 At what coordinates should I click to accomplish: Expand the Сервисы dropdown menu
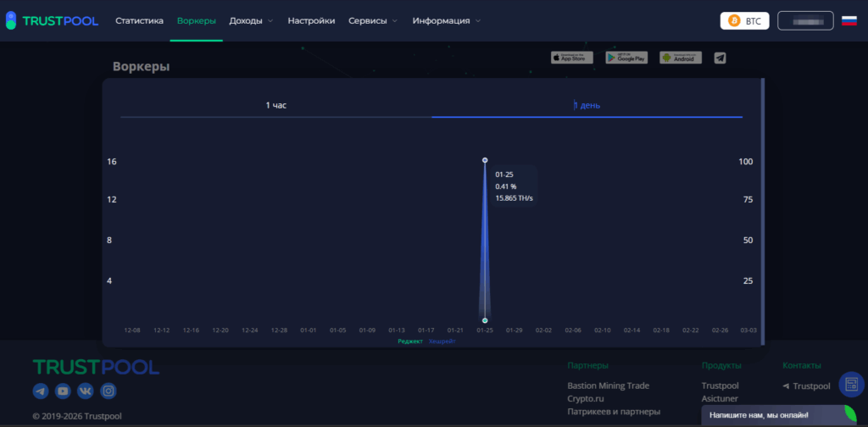pyautogui.click(x=373, y=20)
